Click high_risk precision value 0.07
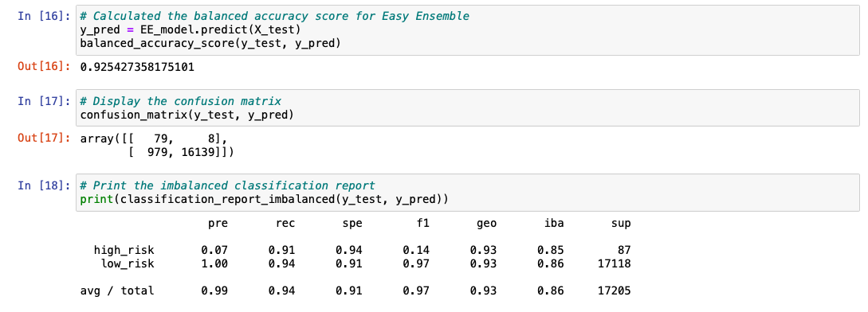868x312 pixels. pos(214,250)
